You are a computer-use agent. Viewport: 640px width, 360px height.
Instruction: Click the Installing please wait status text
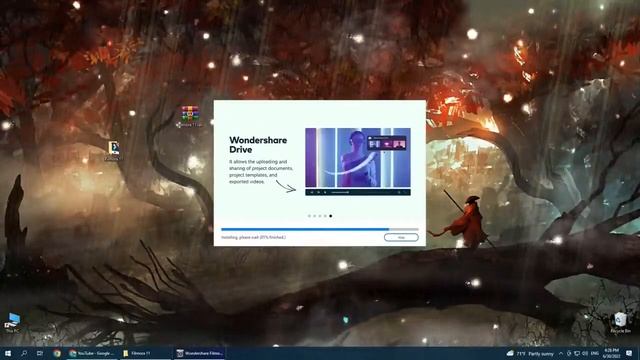click(x=253, y=237)
